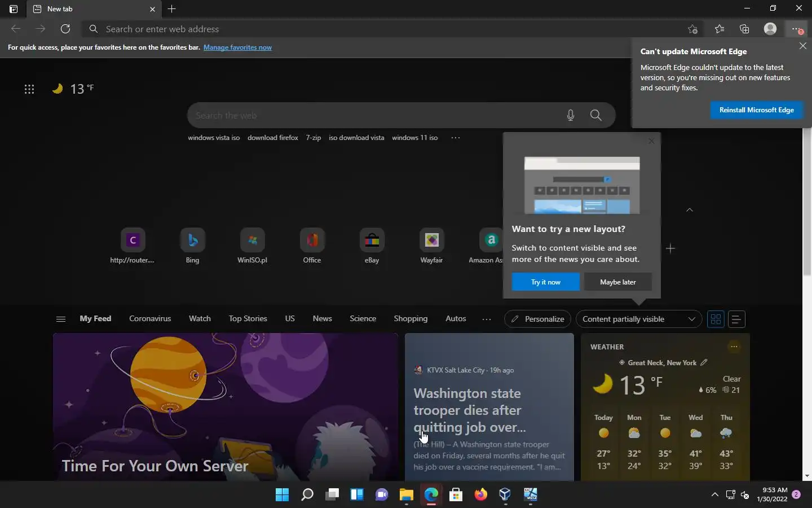Open the profile avatar icon

[x=770, y=29]
